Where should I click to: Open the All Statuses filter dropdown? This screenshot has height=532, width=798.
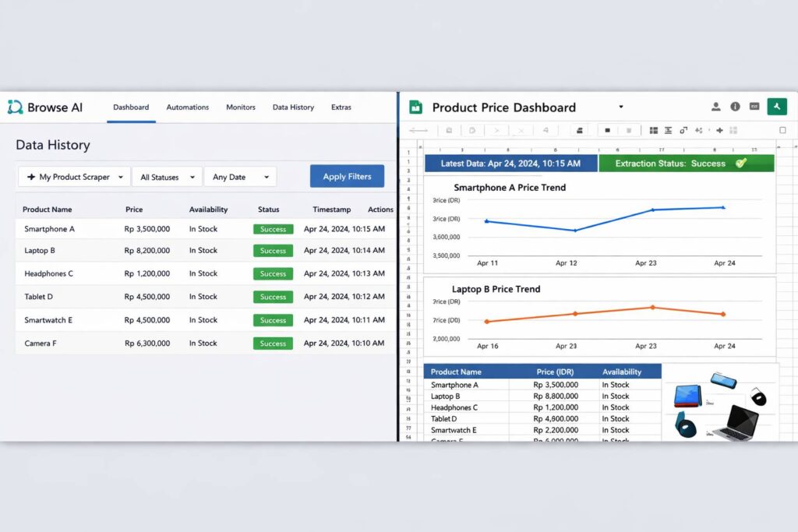click(166, 177)
